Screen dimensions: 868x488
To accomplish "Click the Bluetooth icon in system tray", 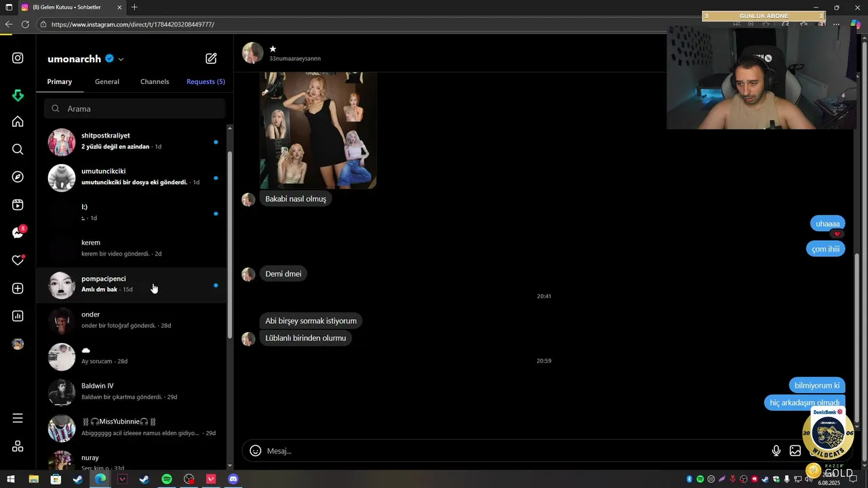I will 690,479.
